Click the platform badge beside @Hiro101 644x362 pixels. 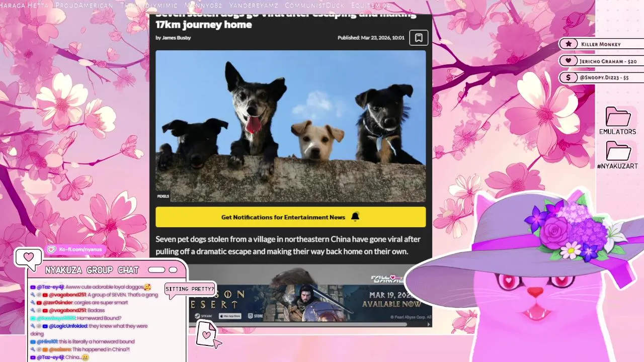pyautogui.click(x=33, y=341)
